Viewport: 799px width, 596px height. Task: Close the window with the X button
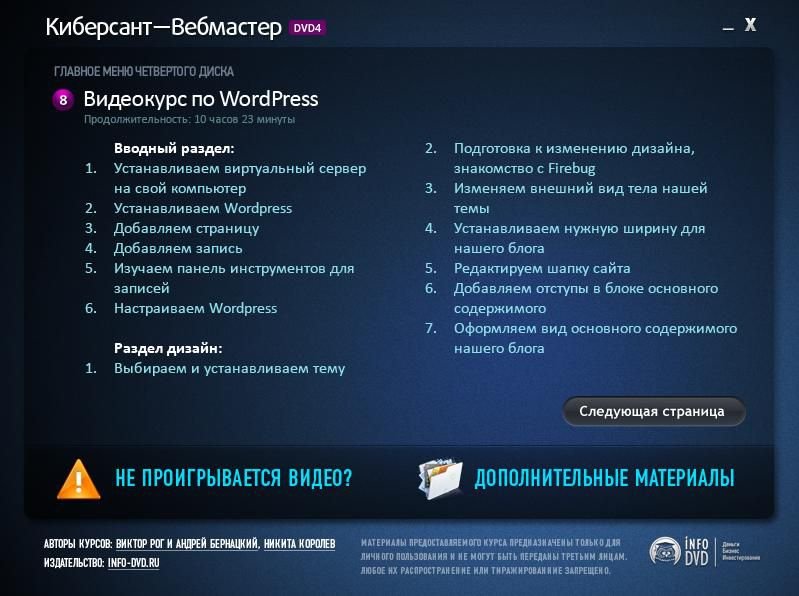[751, 24]
